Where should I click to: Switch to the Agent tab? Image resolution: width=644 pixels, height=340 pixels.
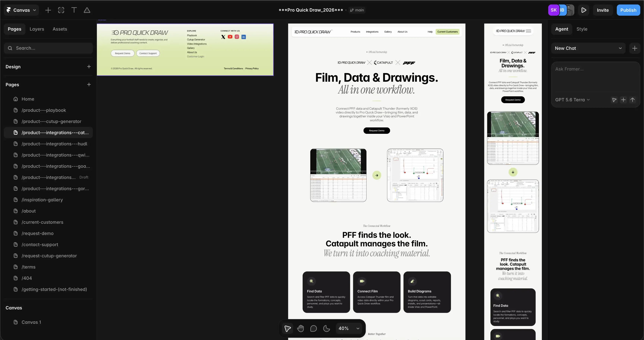(x=561, y=29)
